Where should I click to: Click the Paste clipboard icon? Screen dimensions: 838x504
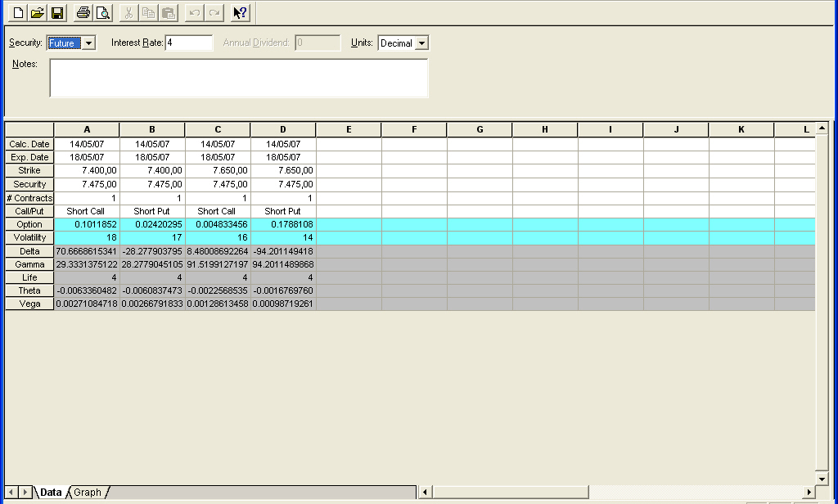(x=169, y=13)
